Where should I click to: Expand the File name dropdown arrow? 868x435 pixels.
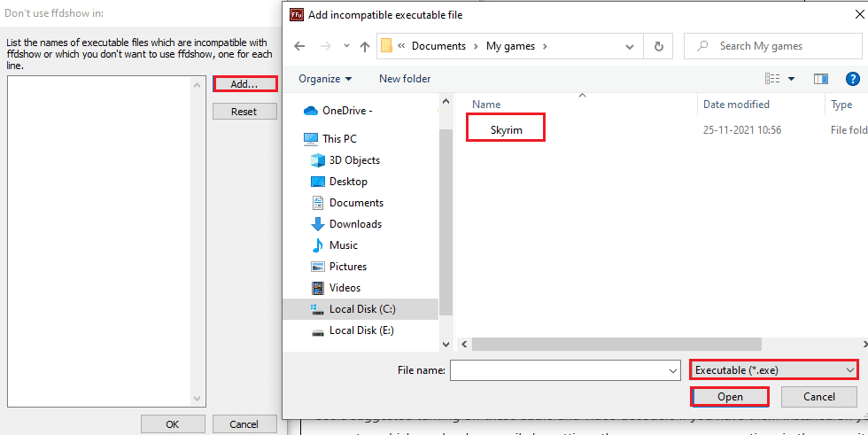pos(673,371)
